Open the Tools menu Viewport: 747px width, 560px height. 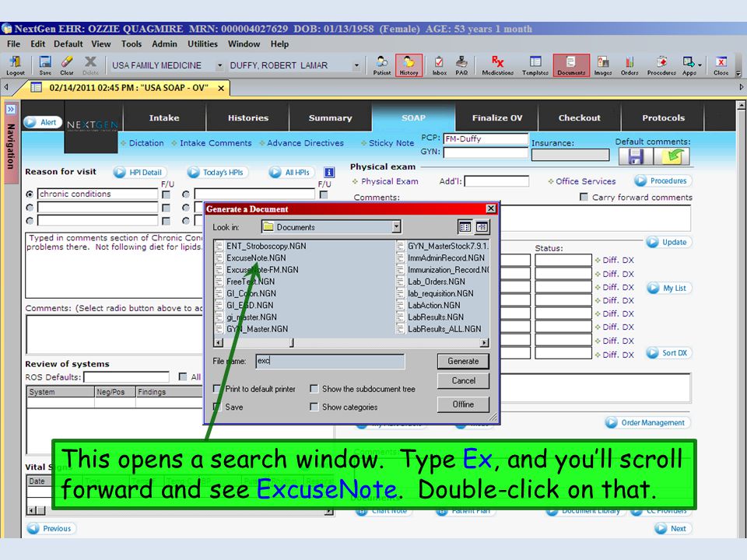[131, 44]
